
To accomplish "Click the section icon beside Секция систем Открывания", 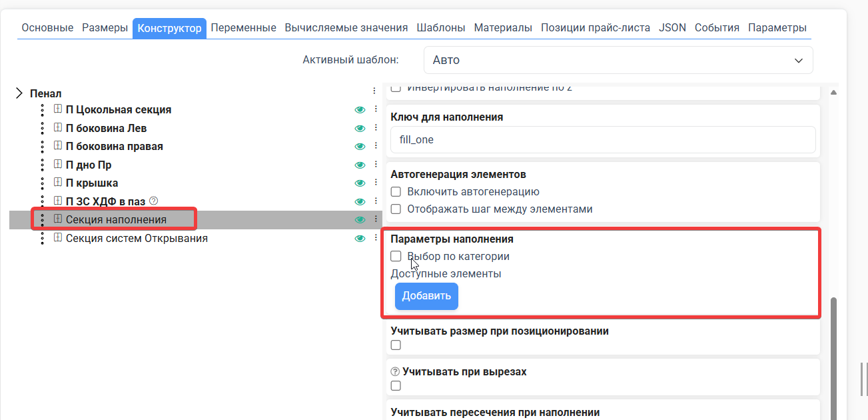I will tap(57, 238).
